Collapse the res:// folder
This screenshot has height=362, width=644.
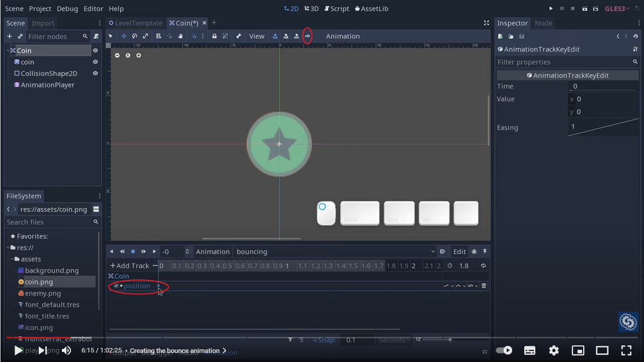[9, 248]
